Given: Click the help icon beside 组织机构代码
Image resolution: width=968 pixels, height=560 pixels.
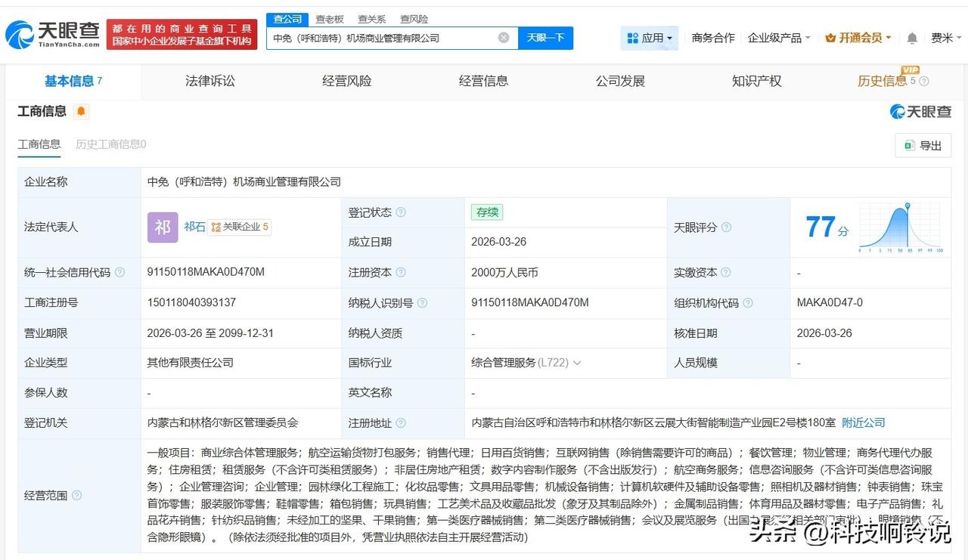Looking at the screenshot, I should [x=748, y=303].
